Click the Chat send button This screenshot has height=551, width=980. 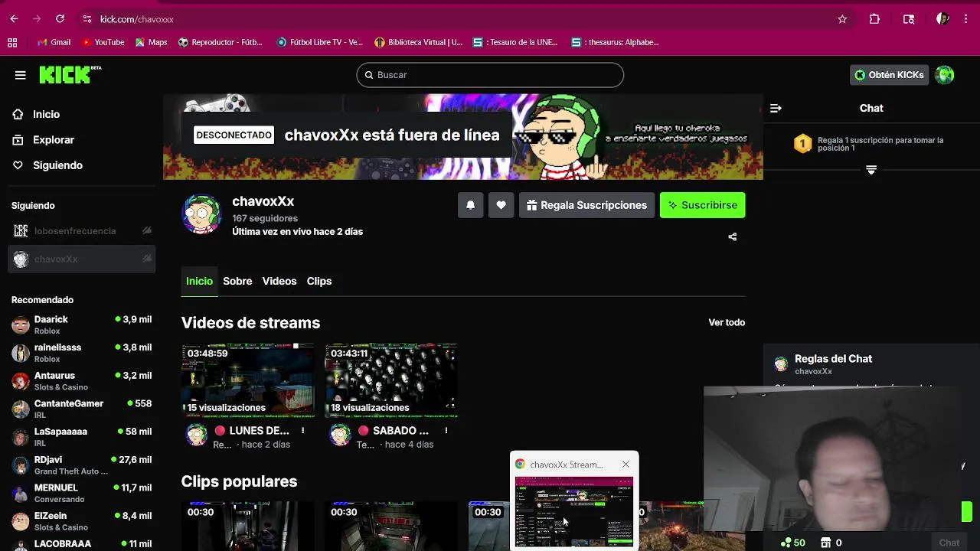click(949, 543)
